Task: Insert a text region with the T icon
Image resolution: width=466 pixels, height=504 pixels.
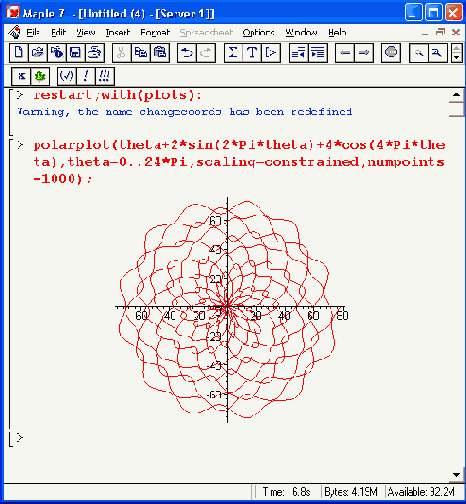Action: tap(252, 53)
